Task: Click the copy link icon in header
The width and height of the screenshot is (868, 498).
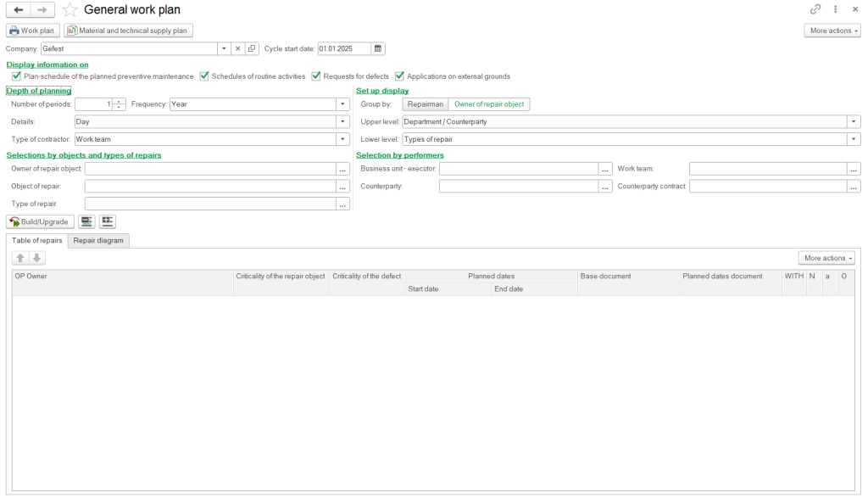Action: pos(815,9)
